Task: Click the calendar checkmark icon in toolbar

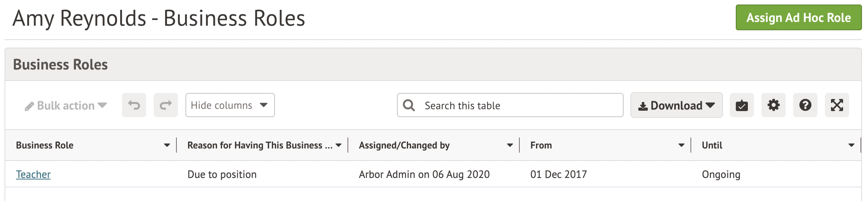Action: [741, 105]
